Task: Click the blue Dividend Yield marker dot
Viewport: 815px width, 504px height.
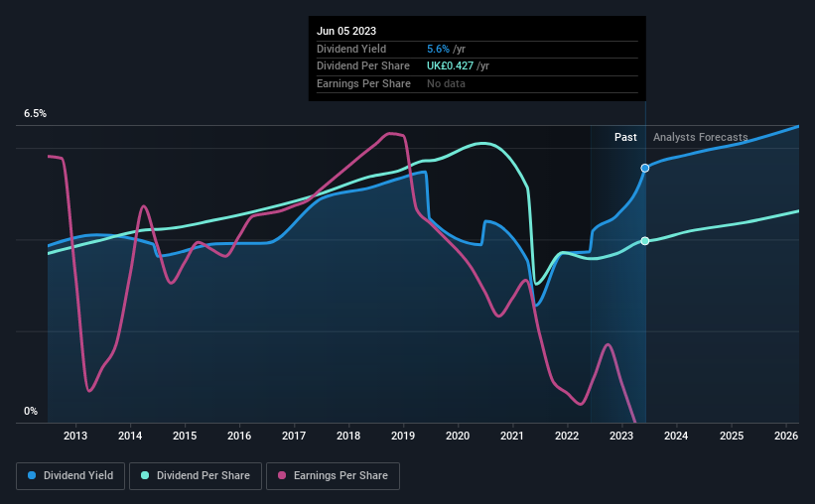Action: point(645,169)
